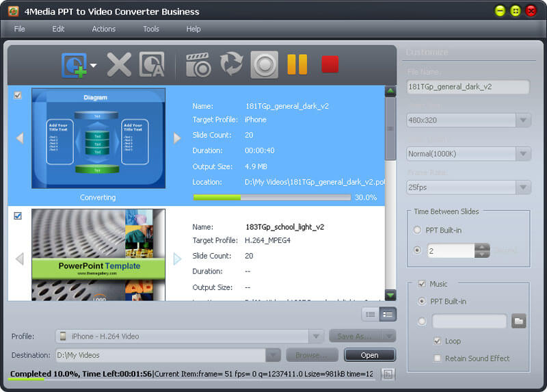Toggle the Music checkbox

click(421, 284)
